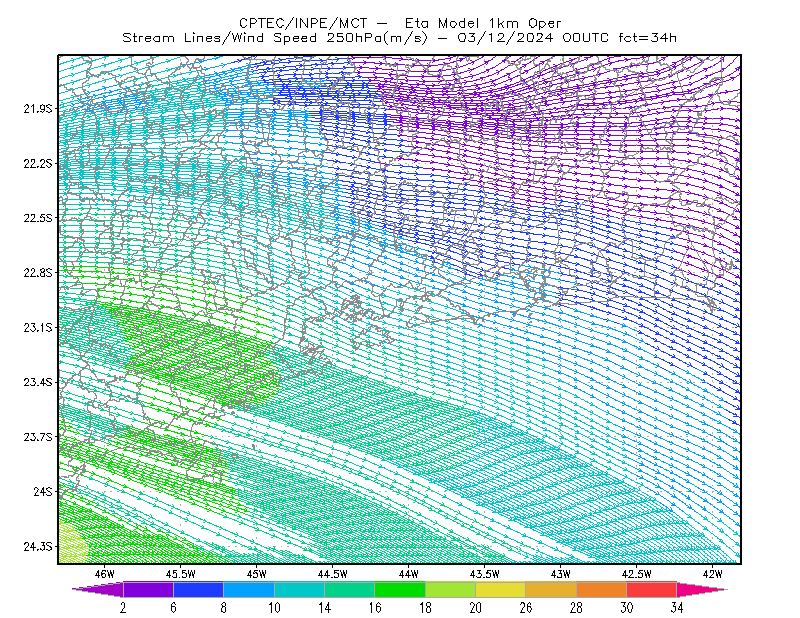Select the red 30-34 legend swatch
The image size is (800, 618).
coord(652,589)
